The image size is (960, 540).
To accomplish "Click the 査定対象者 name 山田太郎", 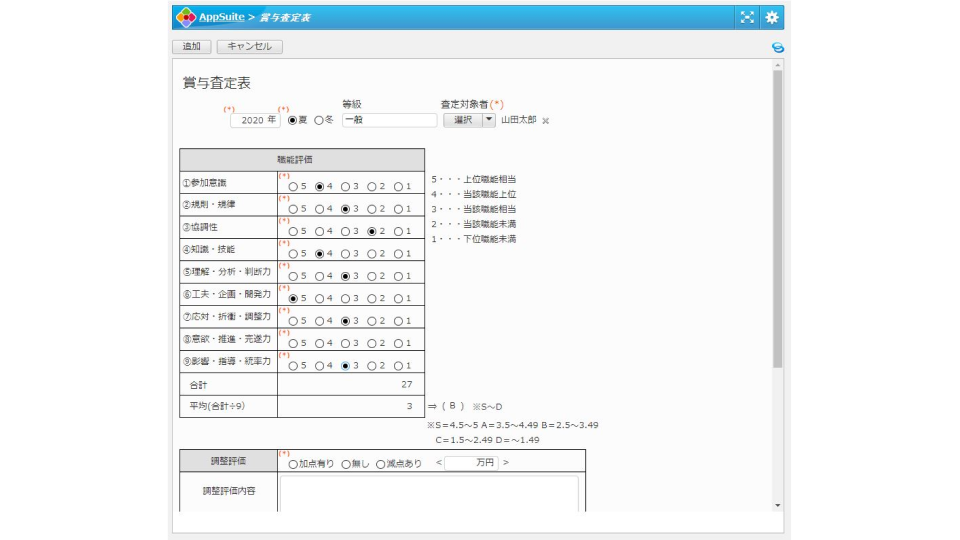I will coord(519,120).
